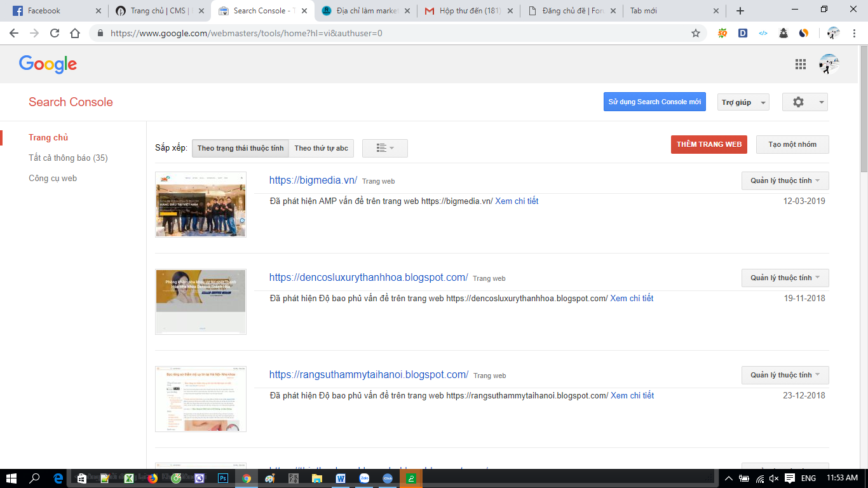Open rangsuthammytaihanoi.blogspot.com property link

click(x=369, y=375)
